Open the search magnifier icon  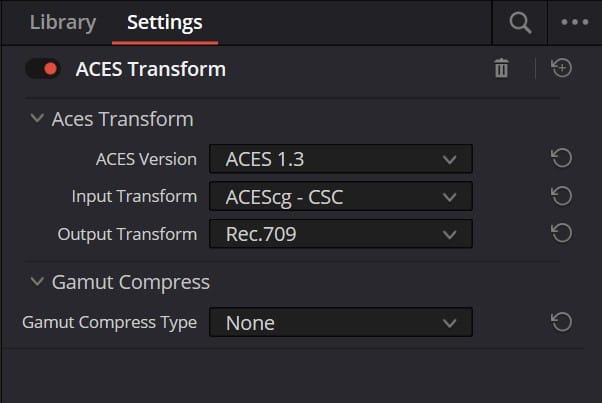pyautogui.click(x=520, y=23)
